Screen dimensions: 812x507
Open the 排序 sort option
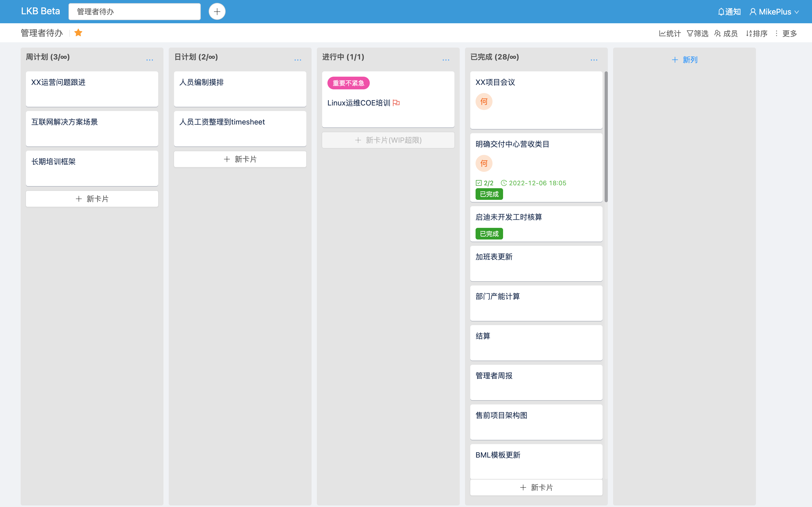[757, 34]
